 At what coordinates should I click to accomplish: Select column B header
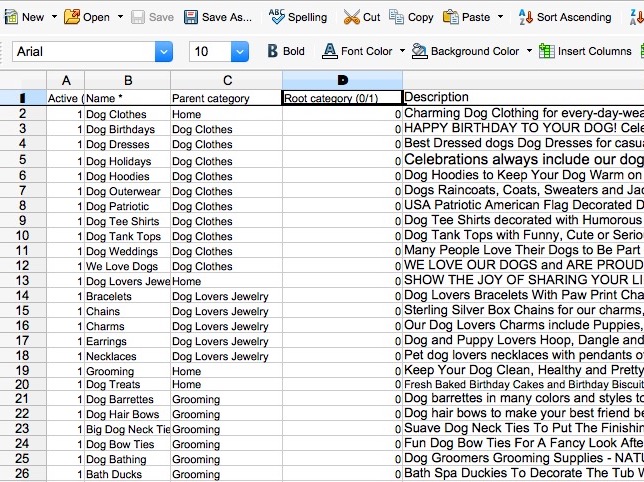pyautogui.click(x=128, y=80)
